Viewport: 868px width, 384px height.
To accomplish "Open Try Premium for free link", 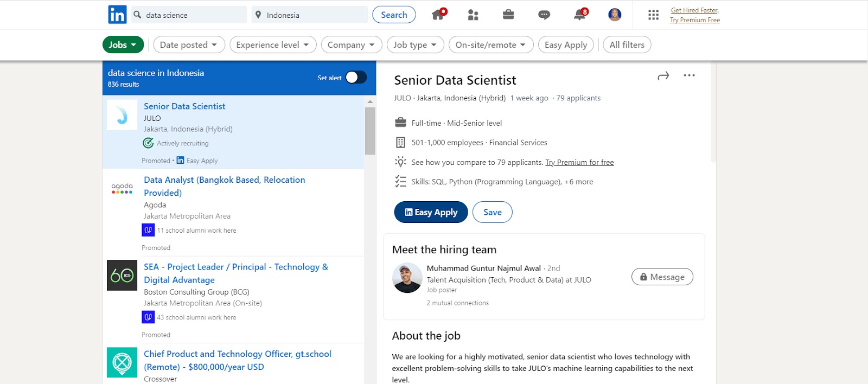I will click(x=579, y=162).
